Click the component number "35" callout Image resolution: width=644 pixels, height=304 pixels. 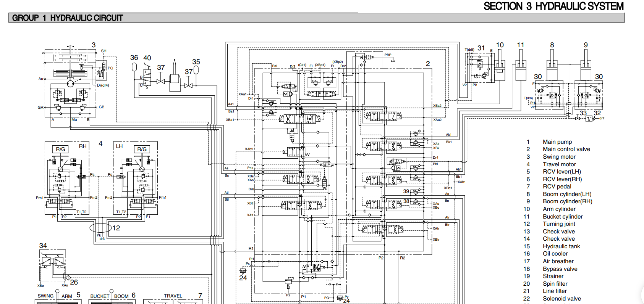196,62
